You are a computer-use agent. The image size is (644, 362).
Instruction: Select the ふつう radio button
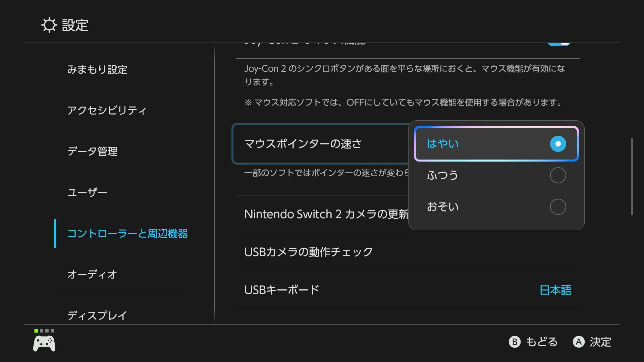(558, 175)
